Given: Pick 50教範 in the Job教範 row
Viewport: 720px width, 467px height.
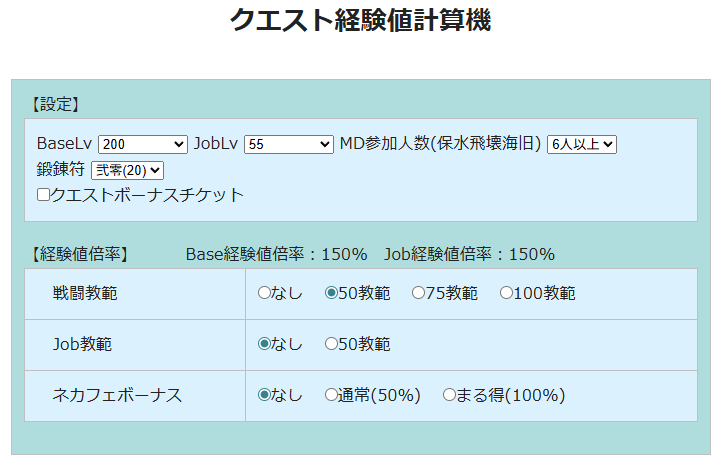Looking at the screenshot, I should 332,344.
